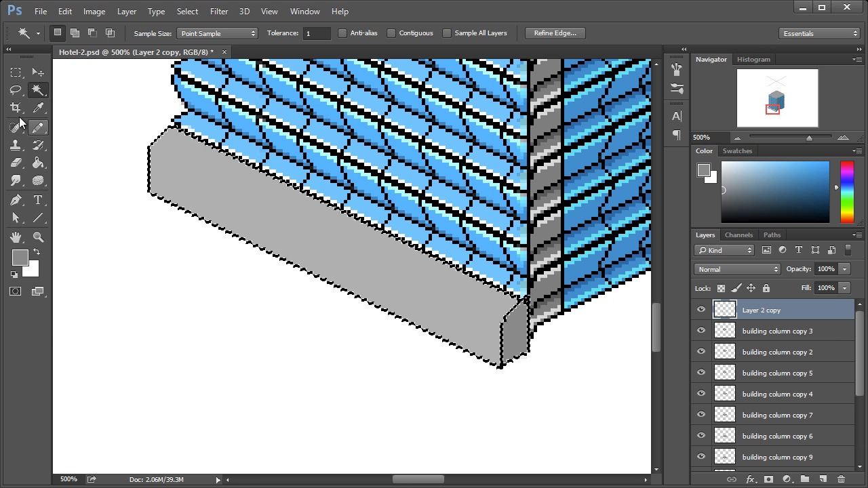This screenshot has height=488, width=868.
Task: Hide the building column copy 3 layer
Action: tap(701, 331)
